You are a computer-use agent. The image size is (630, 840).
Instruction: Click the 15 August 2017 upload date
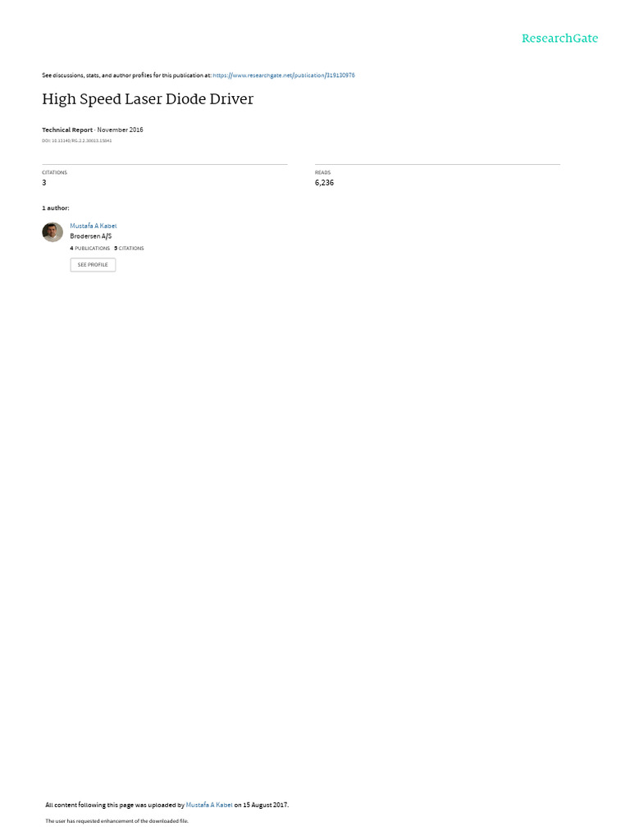click(265, 805)
